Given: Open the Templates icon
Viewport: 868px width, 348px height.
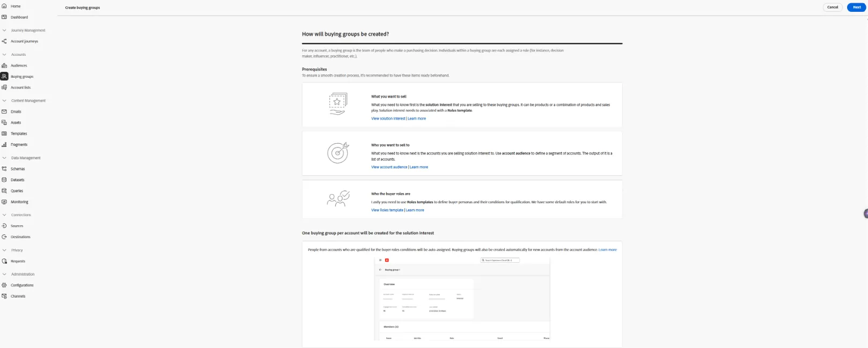Looking at the screenshot, I should [4, 134].
